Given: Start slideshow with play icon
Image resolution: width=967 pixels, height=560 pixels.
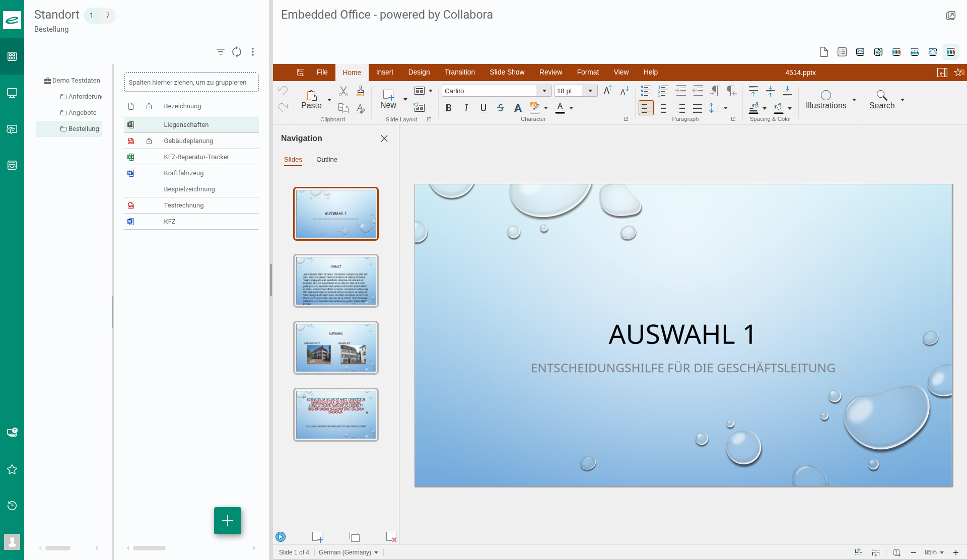Looking at the screenshot, I should point(281,537).
